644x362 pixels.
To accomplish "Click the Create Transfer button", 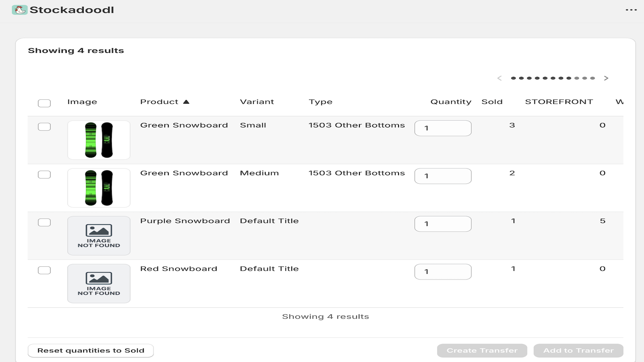I will [x=482, y=350].
